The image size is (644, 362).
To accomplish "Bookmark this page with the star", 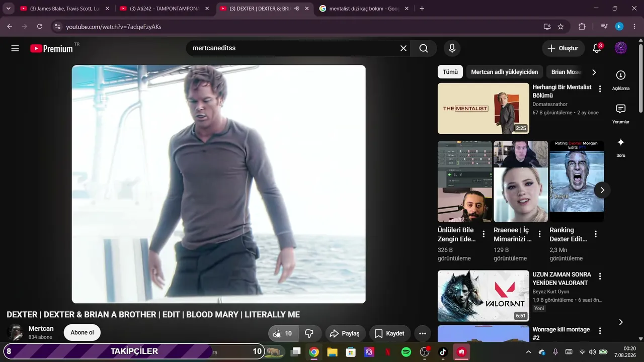I will click(560, 27).
